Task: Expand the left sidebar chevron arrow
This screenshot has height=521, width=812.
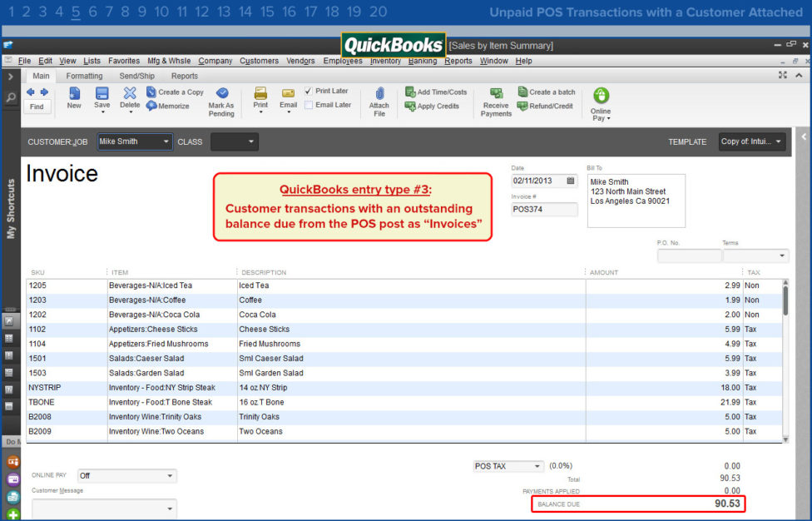Action: tap(10, 77)
